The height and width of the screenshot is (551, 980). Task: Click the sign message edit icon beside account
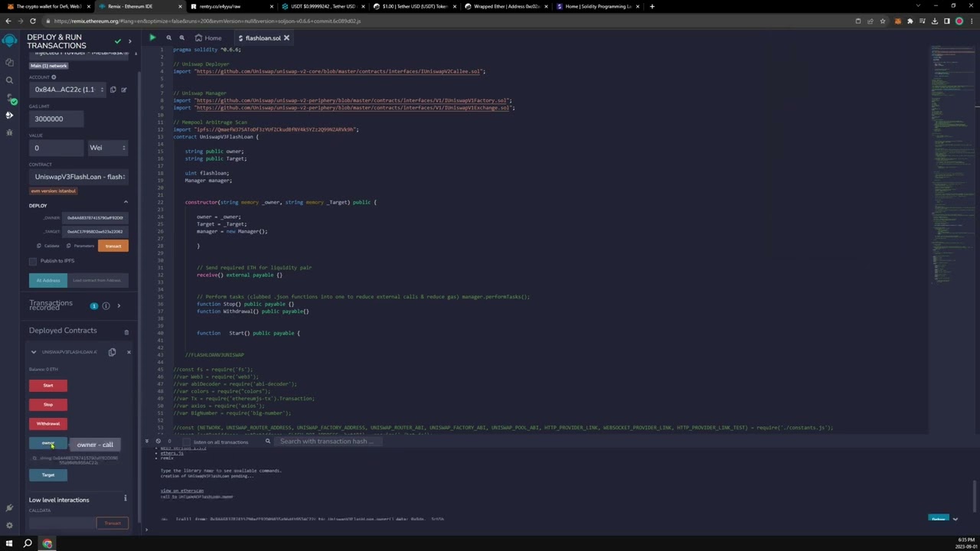tap(123, 90)
